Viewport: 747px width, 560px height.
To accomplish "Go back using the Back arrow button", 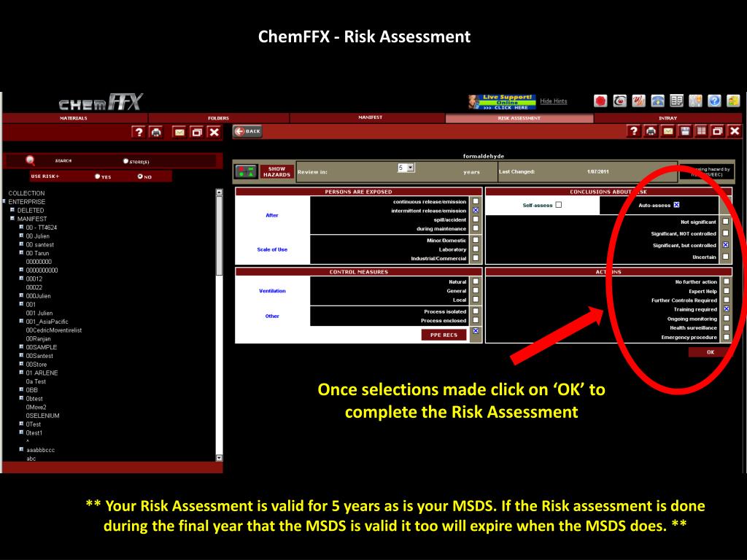I will 247,131.
